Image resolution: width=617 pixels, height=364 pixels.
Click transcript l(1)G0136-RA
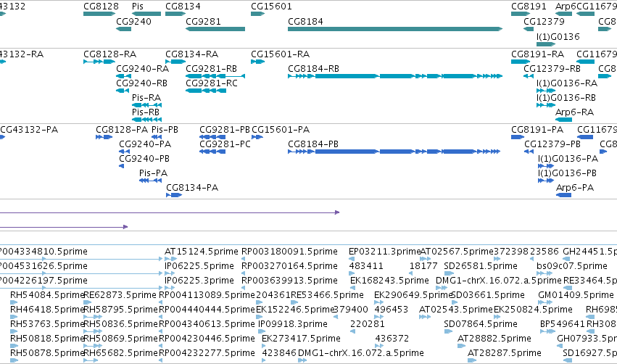[x=567, y=83]
